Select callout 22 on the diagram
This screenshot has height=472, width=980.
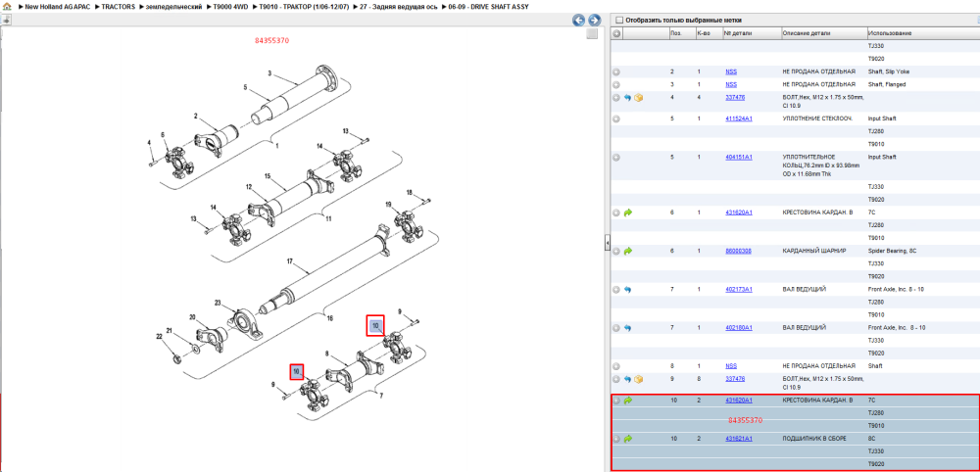pos(160,337)
